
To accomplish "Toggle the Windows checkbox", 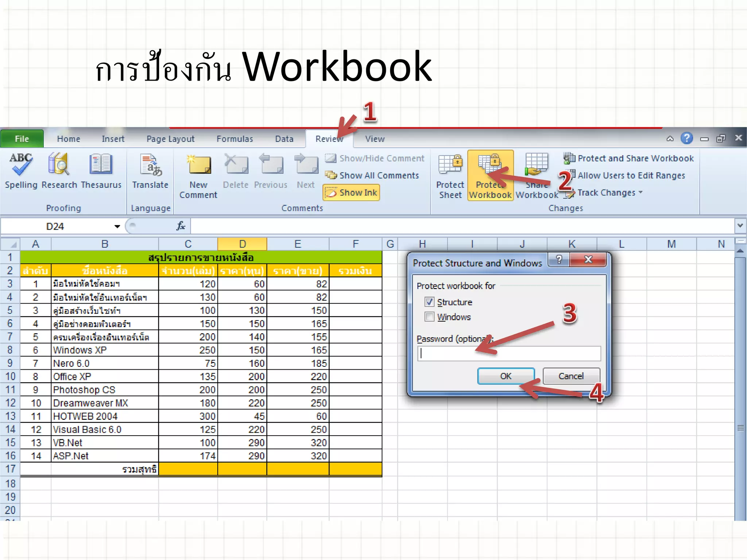I will (x=429, y=316).
